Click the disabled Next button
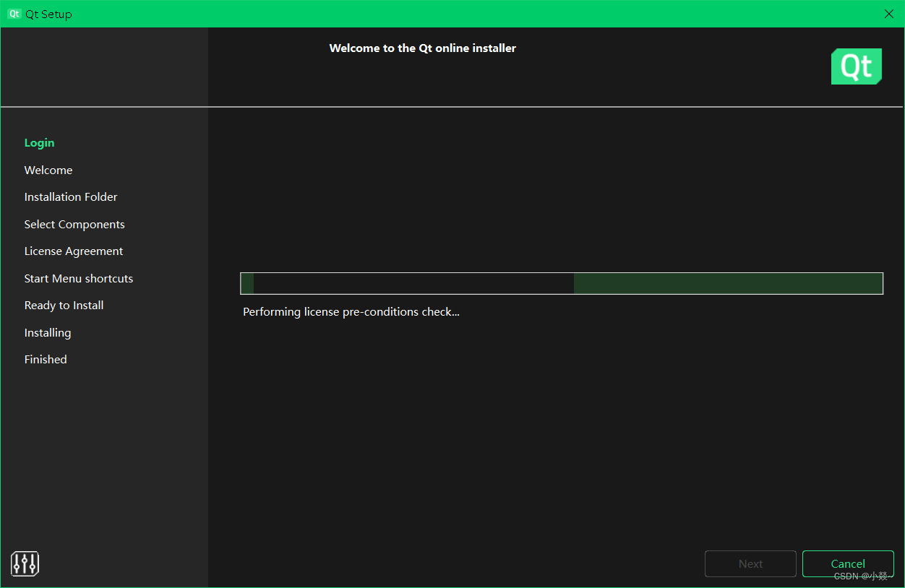 [x=750, y=563]
